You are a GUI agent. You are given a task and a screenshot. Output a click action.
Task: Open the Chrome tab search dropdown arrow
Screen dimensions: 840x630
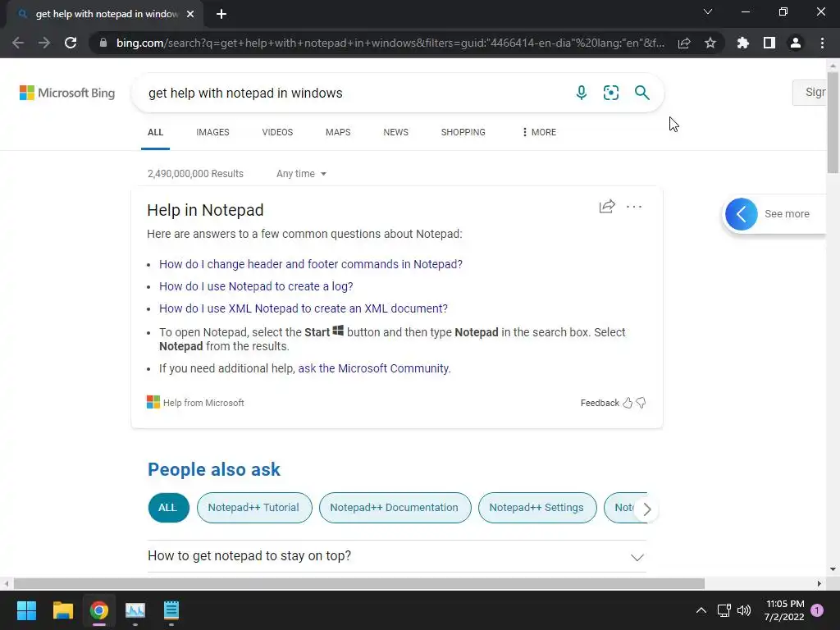(708, 11)
